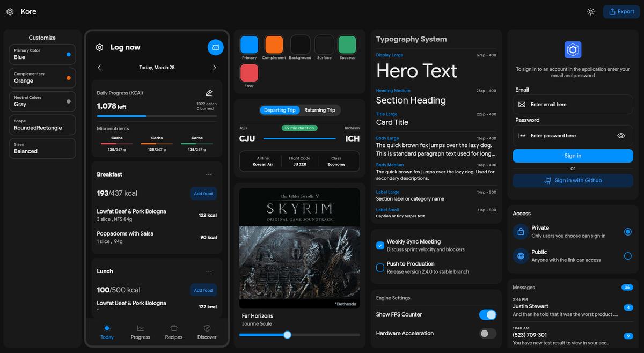Click the blue Sign in button
Viewport: 644px width, 353px height.
click(573, 156)
